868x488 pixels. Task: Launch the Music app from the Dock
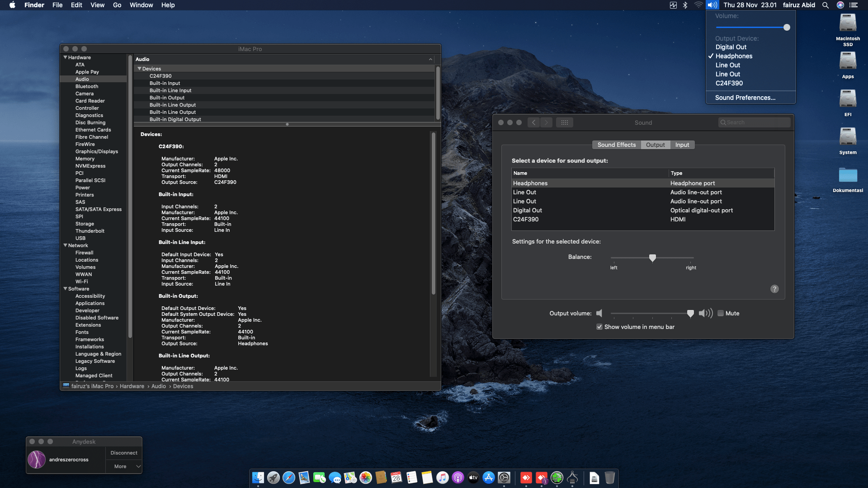pos(442,478)
